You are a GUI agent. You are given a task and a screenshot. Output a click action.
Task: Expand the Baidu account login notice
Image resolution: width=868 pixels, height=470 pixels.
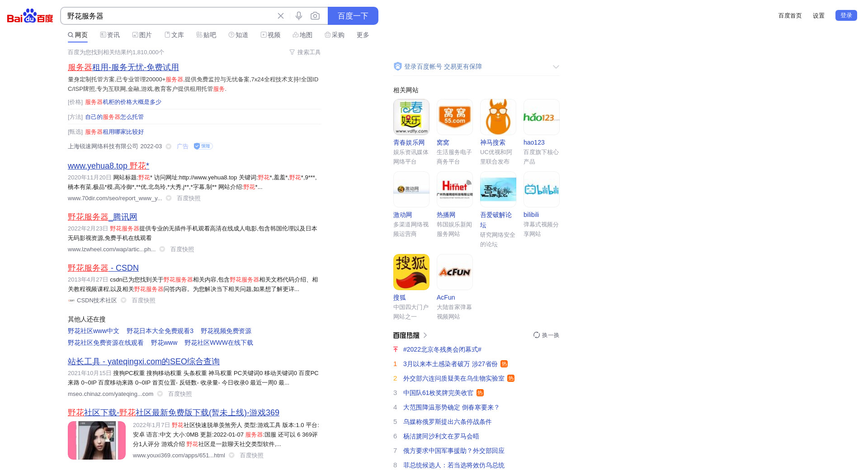click(556, 67)
